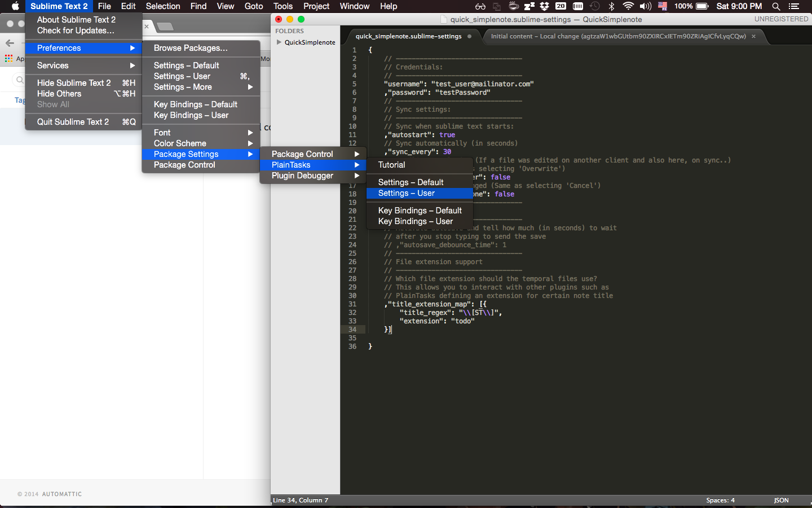The image size is (812, 508).
Task: Open Notification Center
Action: 794,6
